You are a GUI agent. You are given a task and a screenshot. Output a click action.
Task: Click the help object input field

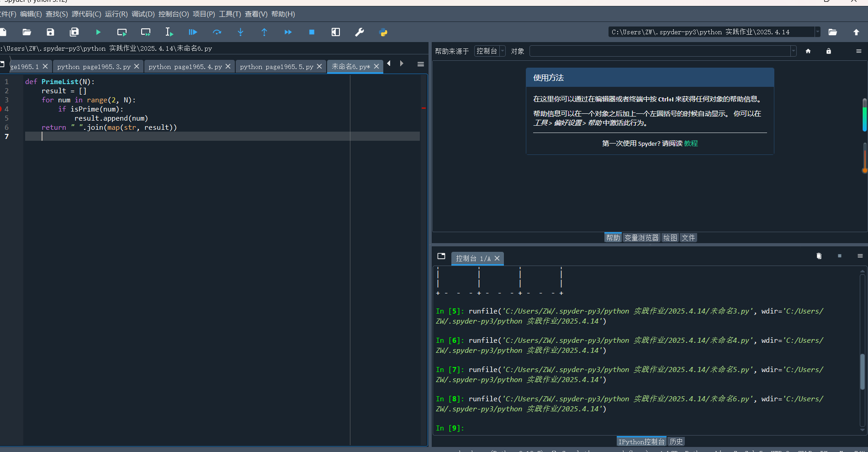tap(660, 51)
